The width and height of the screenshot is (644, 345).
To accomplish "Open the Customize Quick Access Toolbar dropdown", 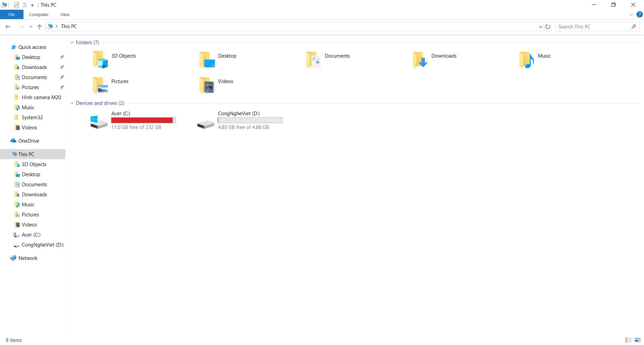I will 32,5.
